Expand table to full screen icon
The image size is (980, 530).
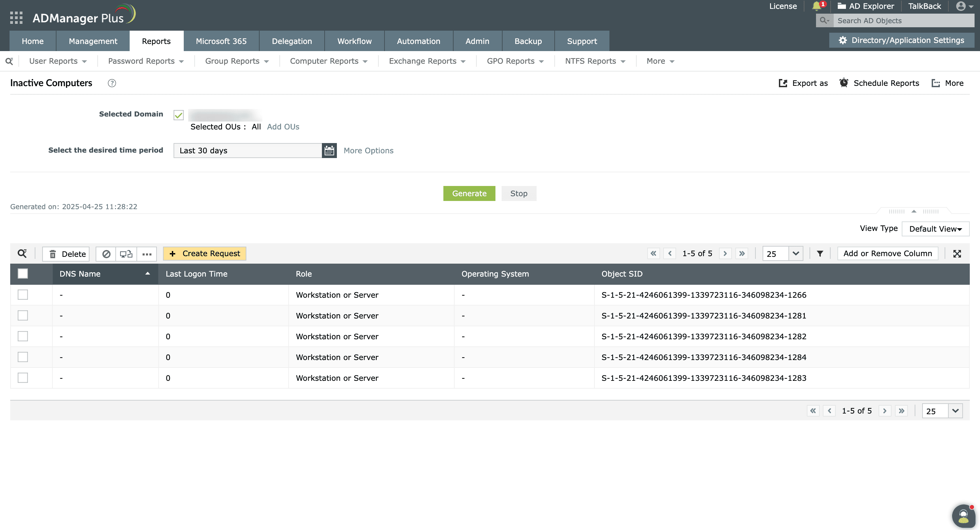point(957,253)
